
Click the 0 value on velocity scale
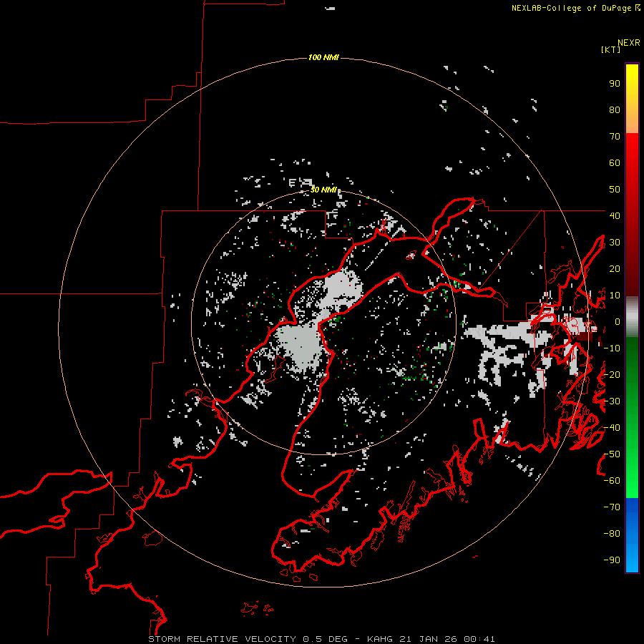pyautogui.click(x=618, y=322)
